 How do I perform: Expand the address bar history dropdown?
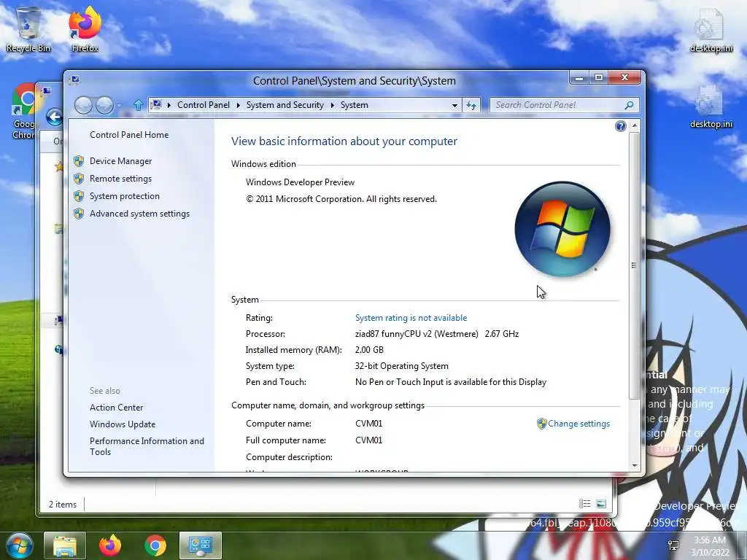(454, 105)
